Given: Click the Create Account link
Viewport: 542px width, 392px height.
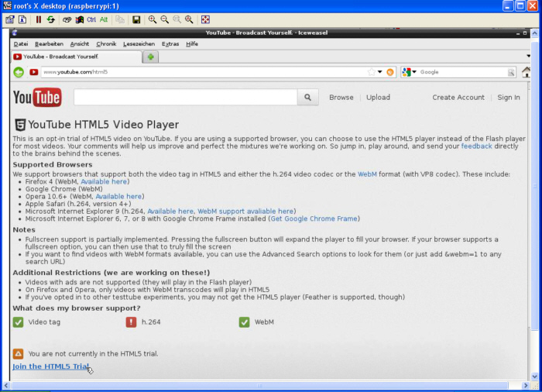Looking at the screenshot, I should click(458, 98).
